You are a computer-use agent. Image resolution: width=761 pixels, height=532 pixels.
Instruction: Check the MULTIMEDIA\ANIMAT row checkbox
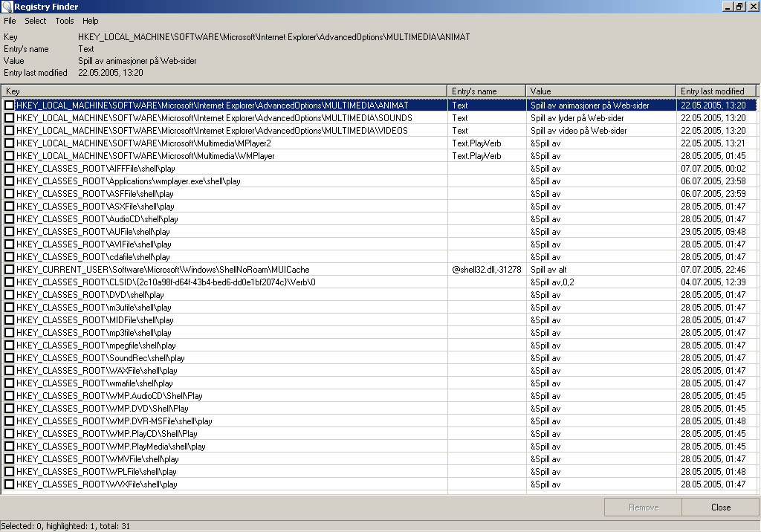(x=9, y=106)
